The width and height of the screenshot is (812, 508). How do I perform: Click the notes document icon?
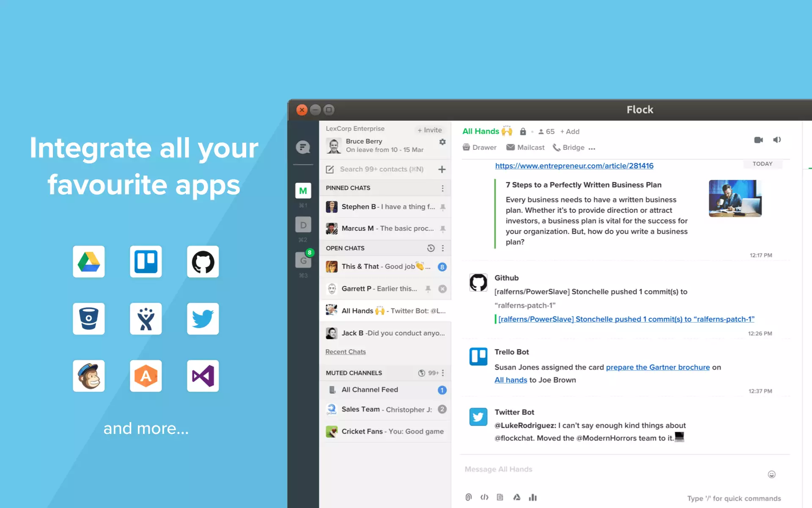click(500, 497)
